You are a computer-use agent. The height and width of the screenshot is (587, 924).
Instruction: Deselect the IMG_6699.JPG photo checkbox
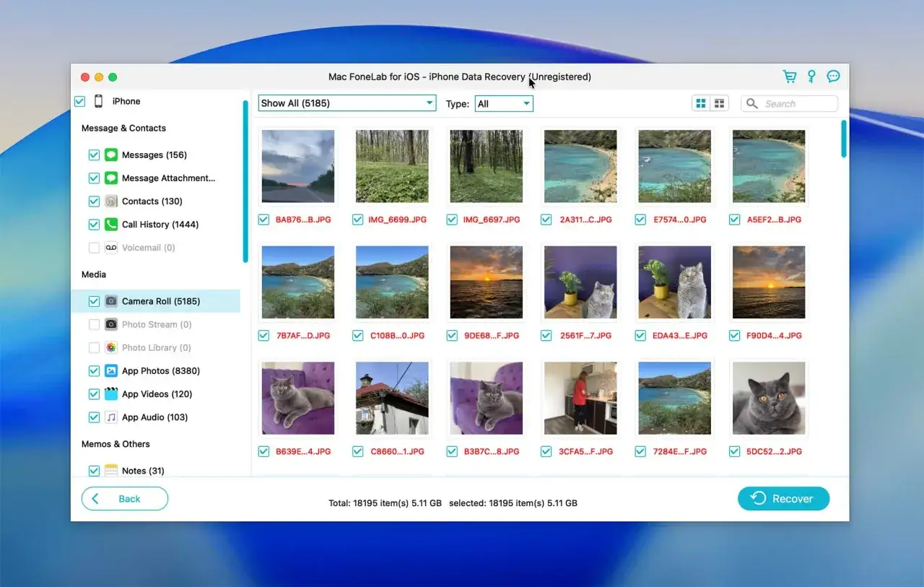(358, 219)
